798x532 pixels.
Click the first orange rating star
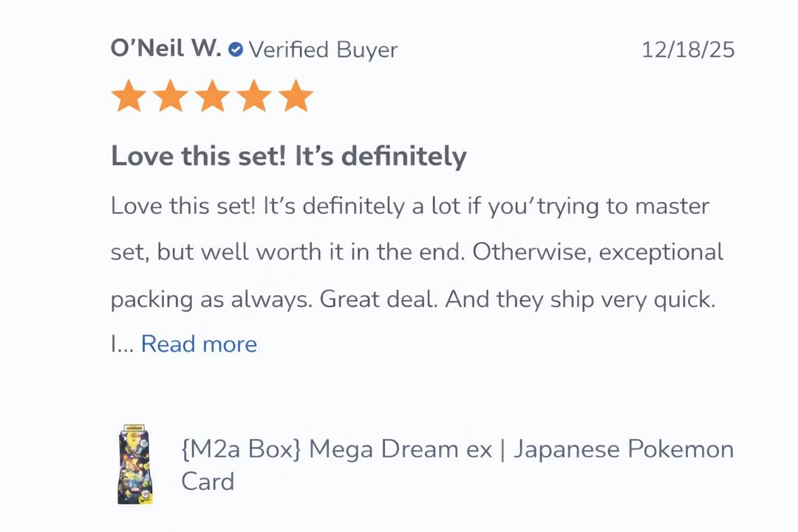[129, 97]
